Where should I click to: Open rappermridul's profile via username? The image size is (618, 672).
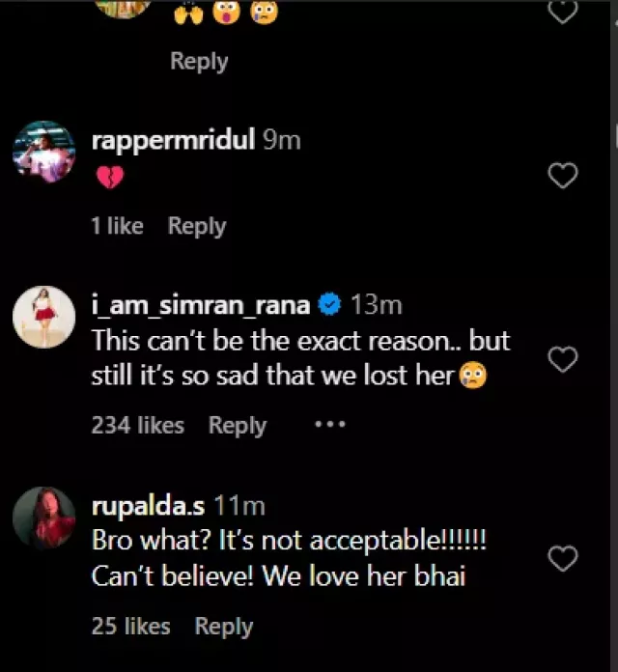pyautogui.click(x=173, y=140)
